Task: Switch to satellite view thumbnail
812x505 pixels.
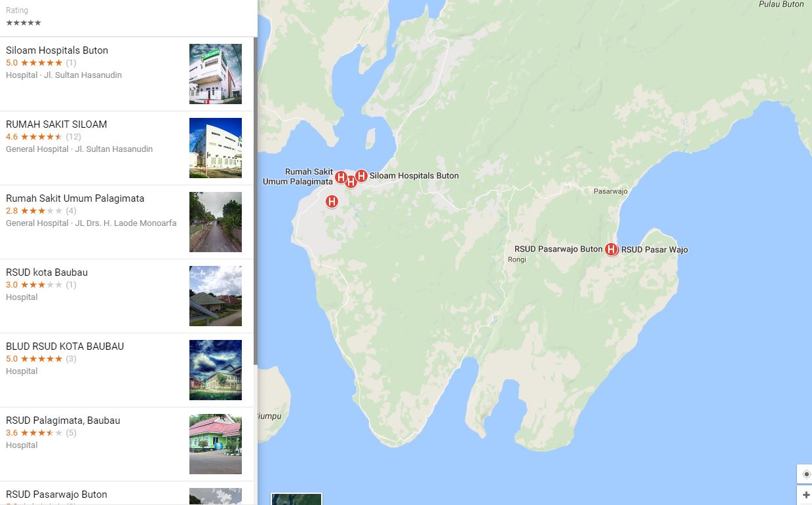Action: click(x=297, y=499)
